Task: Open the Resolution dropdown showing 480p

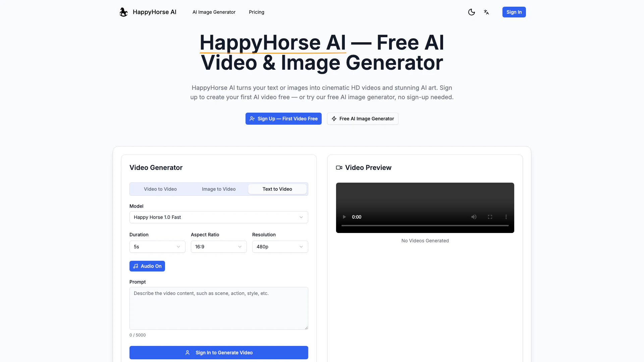Action: pyautogui.click(x=280, y=247)
